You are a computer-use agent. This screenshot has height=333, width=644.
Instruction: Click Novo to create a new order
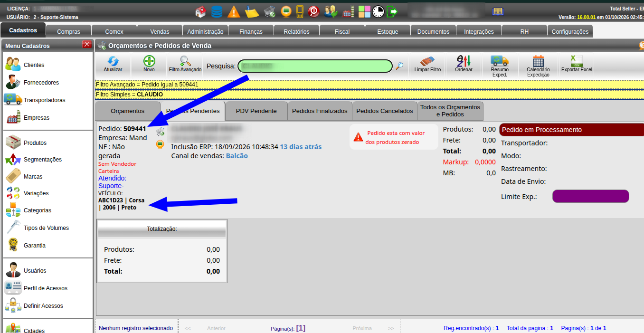click(x=149, y=64)
